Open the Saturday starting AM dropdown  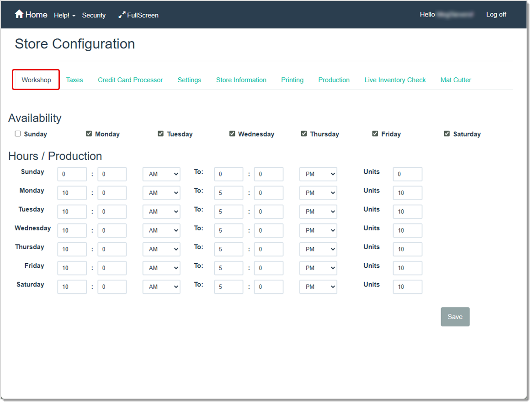pyautogui.click(x=161, y=287)
